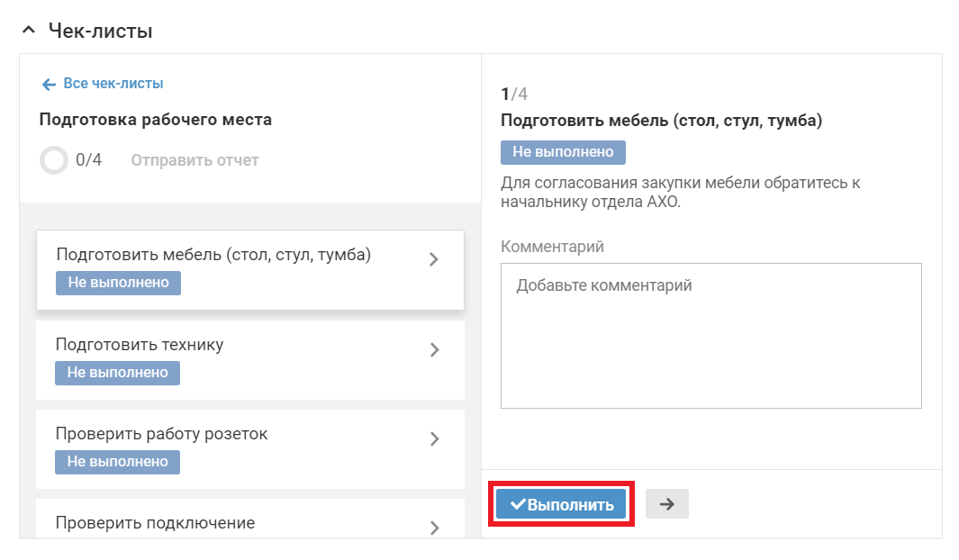The width and height of the screenshot is (959, 560).
Task: Select the Подготовить мебель checklist item
Action: 213,255
